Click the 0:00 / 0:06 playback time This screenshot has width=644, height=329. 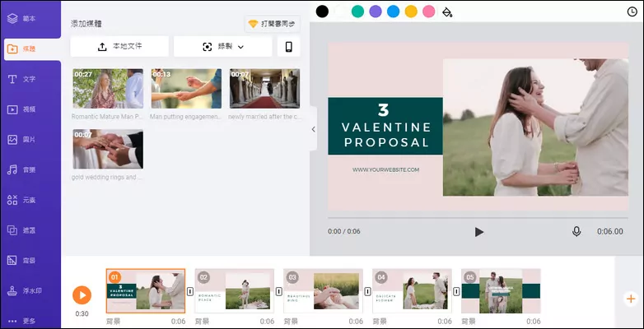[x=343, y=231]
